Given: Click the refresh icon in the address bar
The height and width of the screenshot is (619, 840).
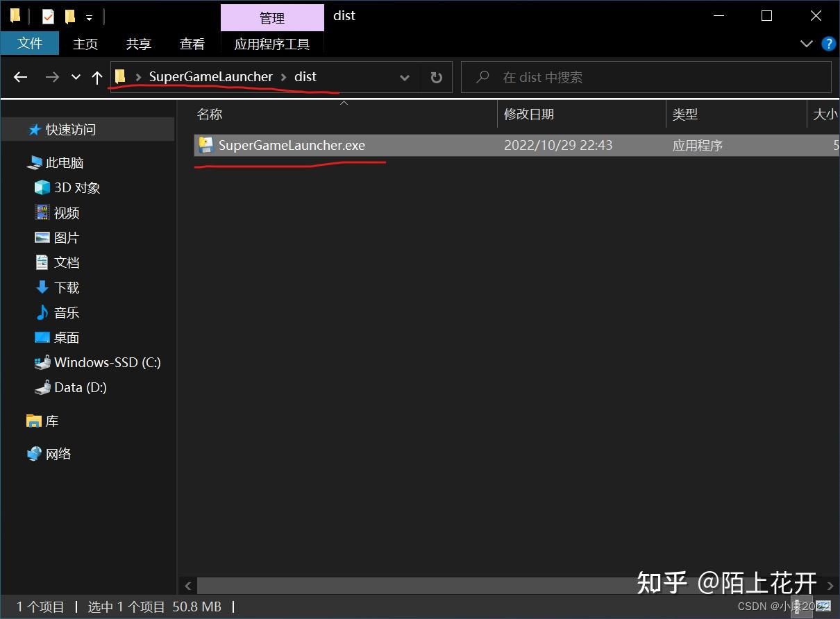Looking at the screenshot, I should tap(436, 77).
